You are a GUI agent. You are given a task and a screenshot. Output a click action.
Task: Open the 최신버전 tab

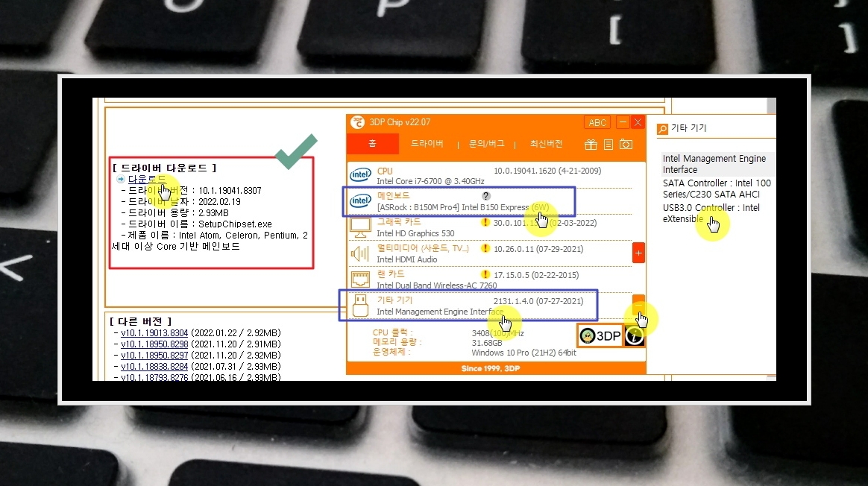click(546, 144)
